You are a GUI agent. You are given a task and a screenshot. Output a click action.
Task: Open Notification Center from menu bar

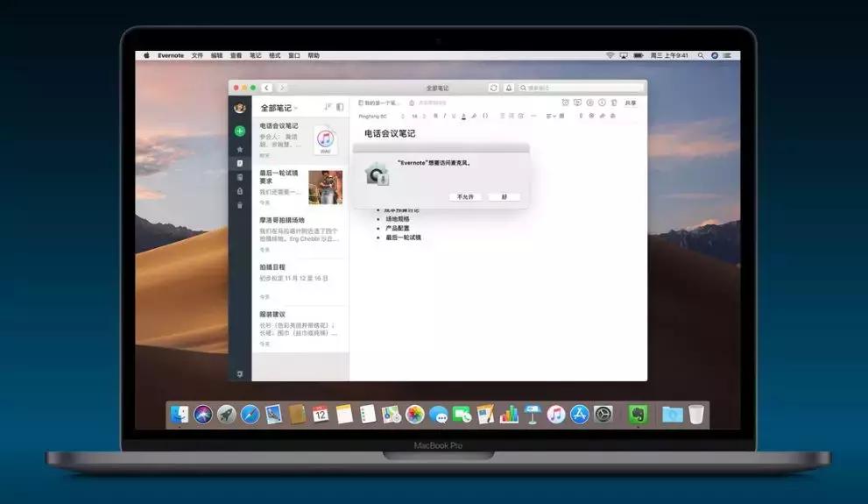coord(727,55)
